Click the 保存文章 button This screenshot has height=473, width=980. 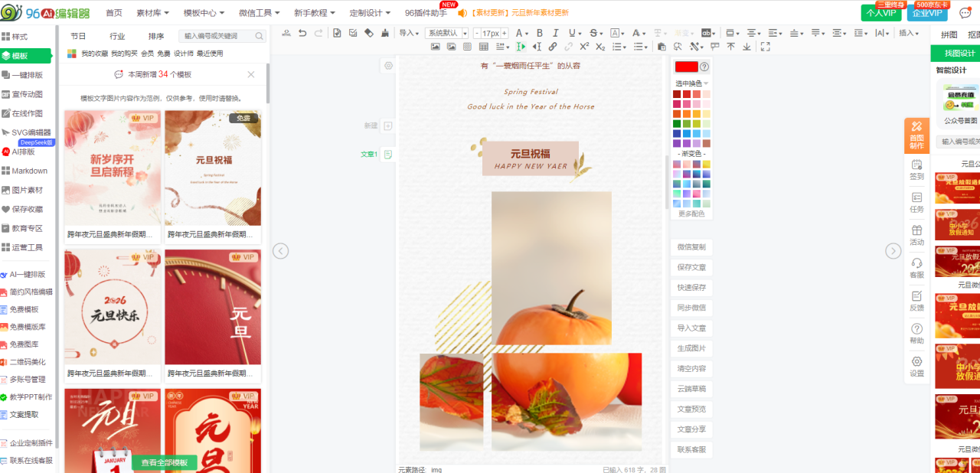point(691,267)
